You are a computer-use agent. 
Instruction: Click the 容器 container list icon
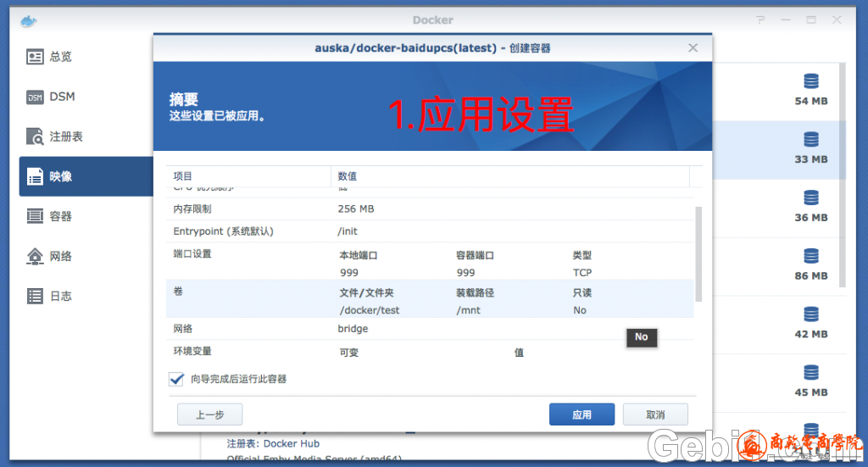coord(35,216)
